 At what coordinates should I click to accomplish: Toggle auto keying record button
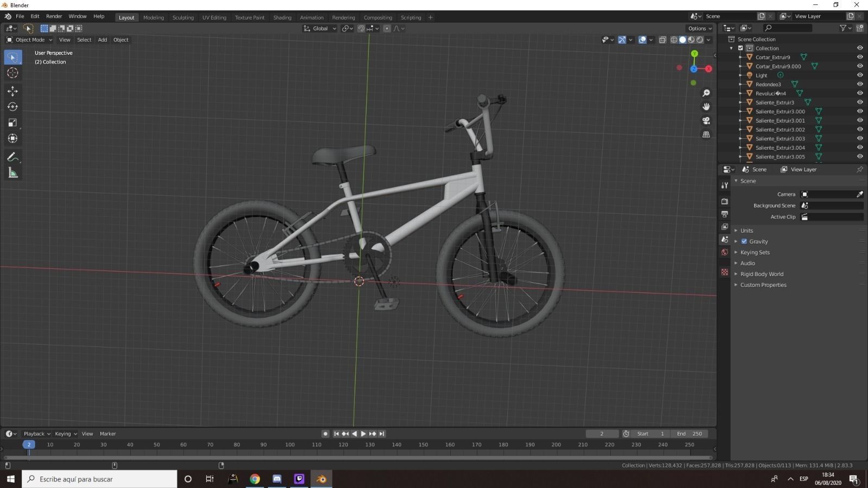[325, 434]
